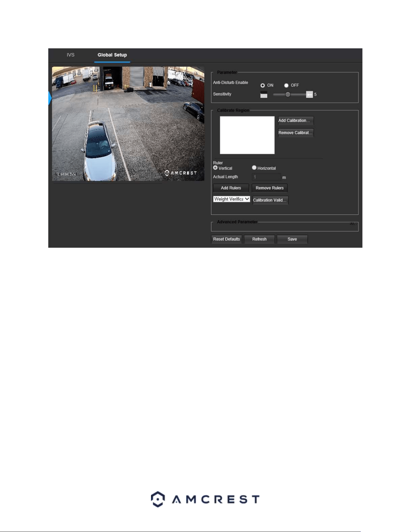Save the global setup settings
Viewport: 411px width, 532px height.
click(292, 239)
